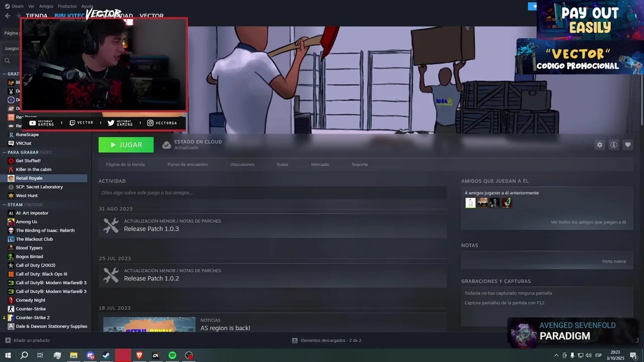Click wrench icon of Release Patch 1.0.2
The image size is (644, 362).
click(111, 275)
